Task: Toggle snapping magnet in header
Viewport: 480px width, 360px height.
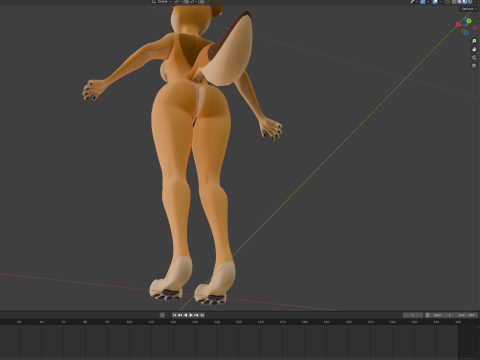Action: tap(186, 1)
